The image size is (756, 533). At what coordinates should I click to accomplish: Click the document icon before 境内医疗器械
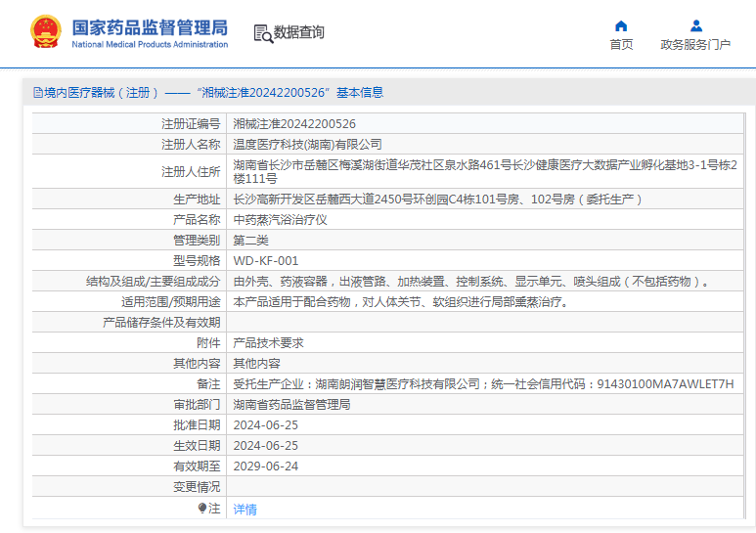coord(37,93)
